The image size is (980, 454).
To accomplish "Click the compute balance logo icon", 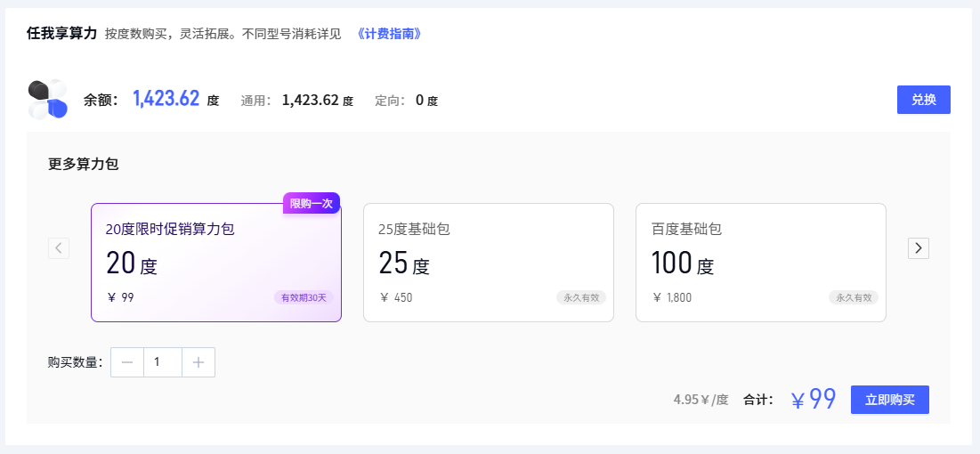I will coord(48,99).
